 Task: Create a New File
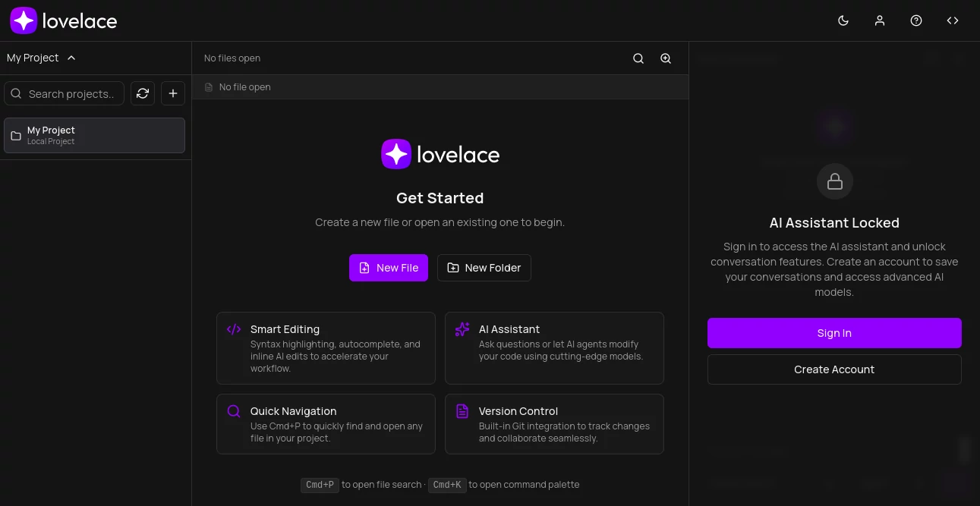[389, 268]
